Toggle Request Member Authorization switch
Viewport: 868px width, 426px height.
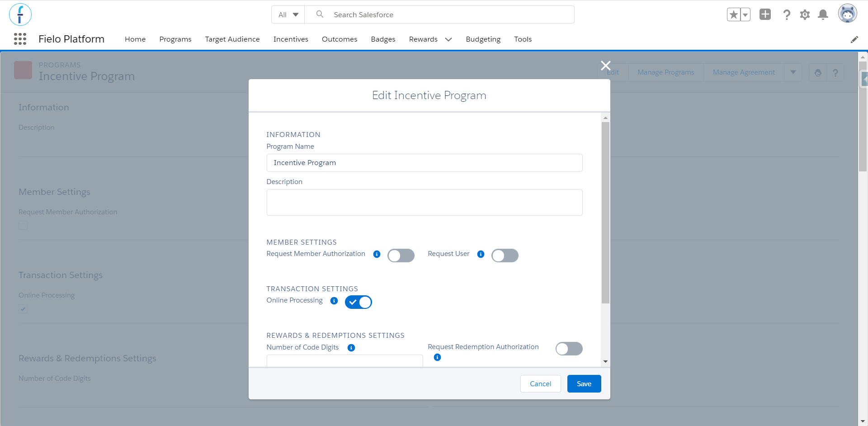tap(401, 256)
